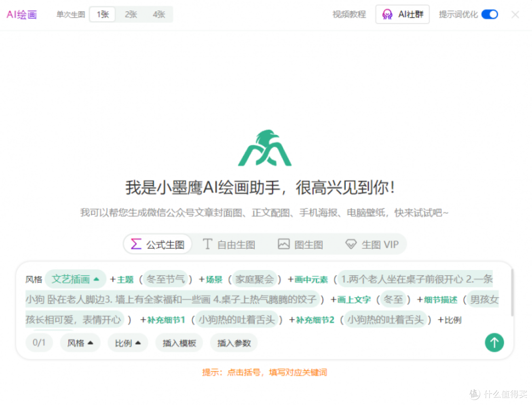
Task: Click the +场景 label
Action: tap(210, 279)
